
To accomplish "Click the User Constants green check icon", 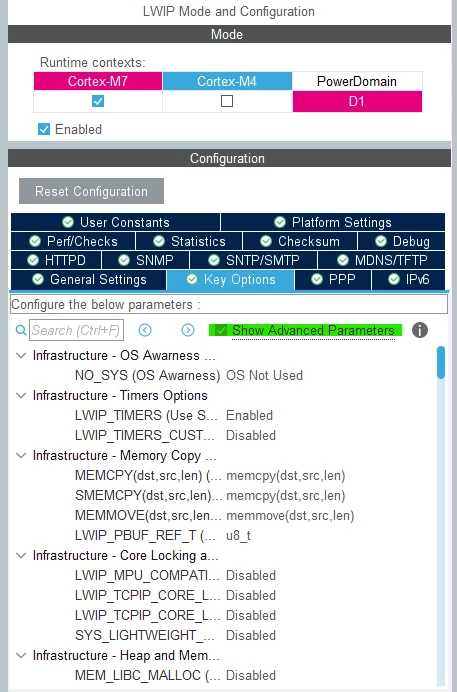I will [68, 222].
